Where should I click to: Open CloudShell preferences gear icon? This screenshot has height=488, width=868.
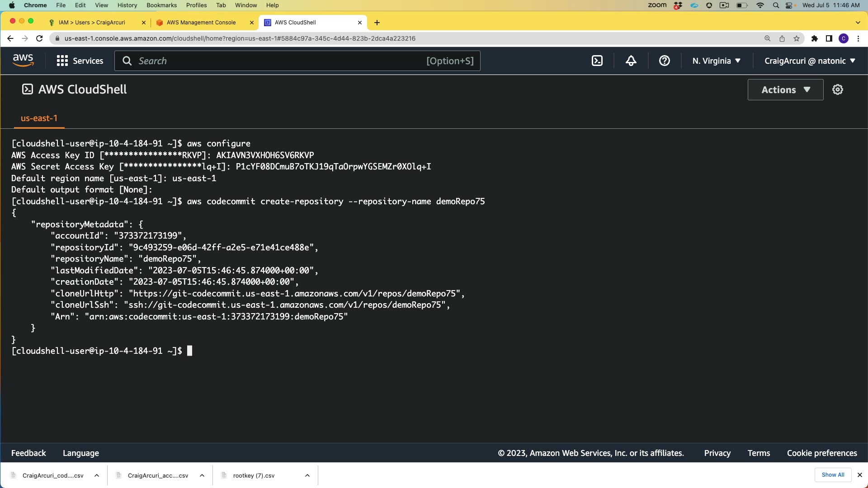[838, 89]
